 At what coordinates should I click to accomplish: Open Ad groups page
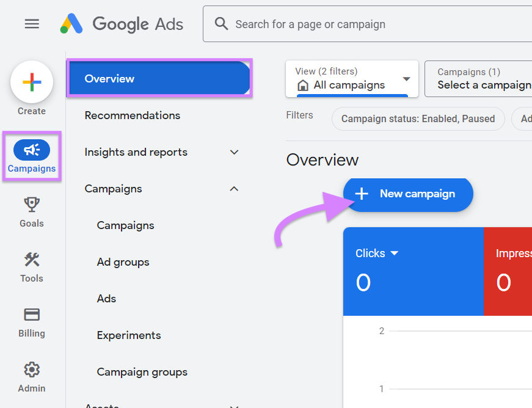123,262
